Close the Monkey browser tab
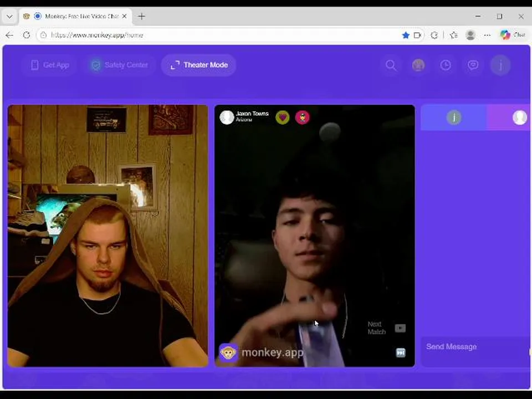 tap(125, 16)
